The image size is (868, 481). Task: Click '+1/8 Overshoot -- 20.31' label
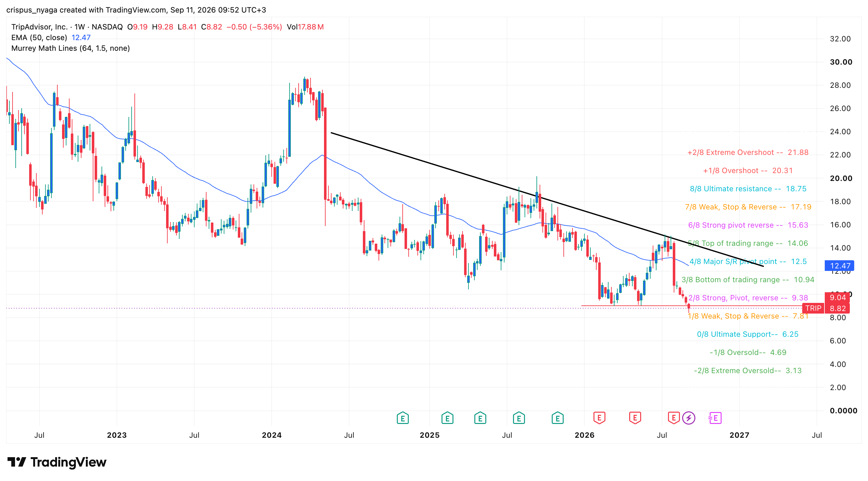tap(748, 171)
